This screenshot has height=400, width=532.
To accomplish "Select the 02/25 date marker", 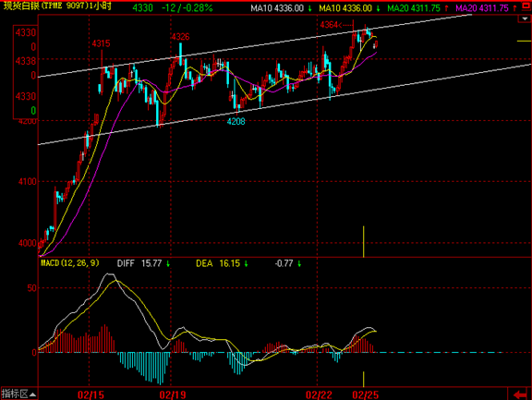I will pyautogui.click(x=366, y=394).
